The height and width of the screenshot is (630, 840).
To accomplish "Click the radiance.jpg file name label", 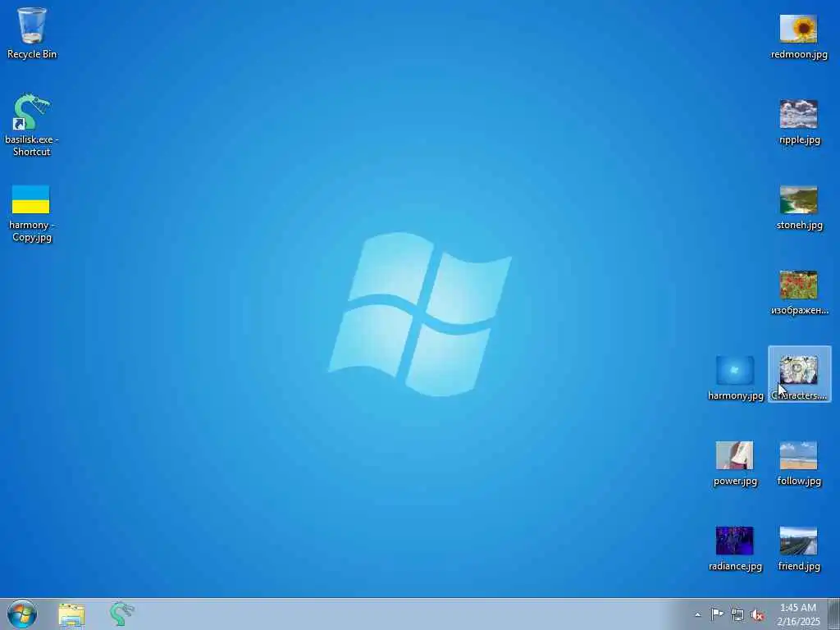I will coord(735,566).
